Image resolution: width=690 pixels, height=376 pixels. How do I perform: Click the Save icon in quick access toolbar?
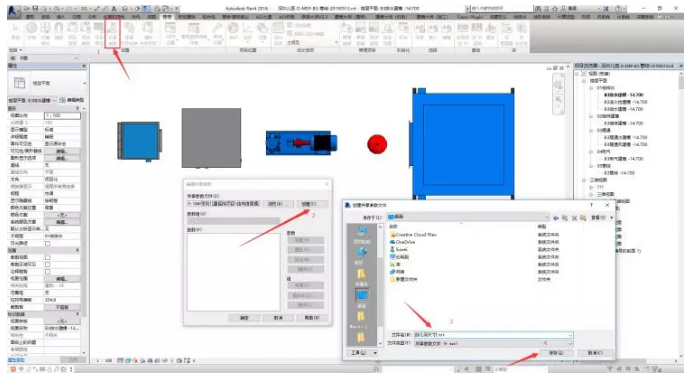click(x=36, y=8)
